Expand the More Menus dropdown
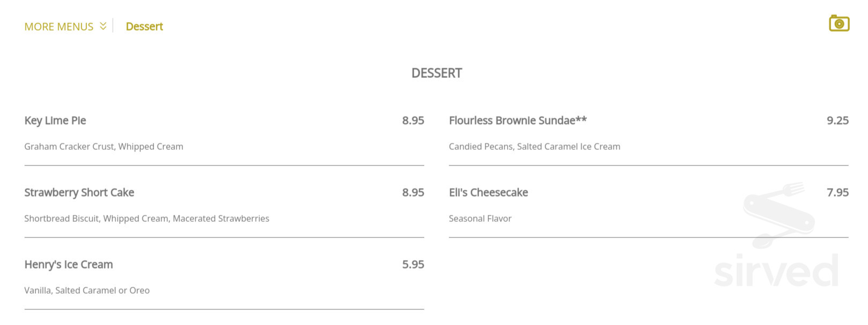 [x=59, y=26]
